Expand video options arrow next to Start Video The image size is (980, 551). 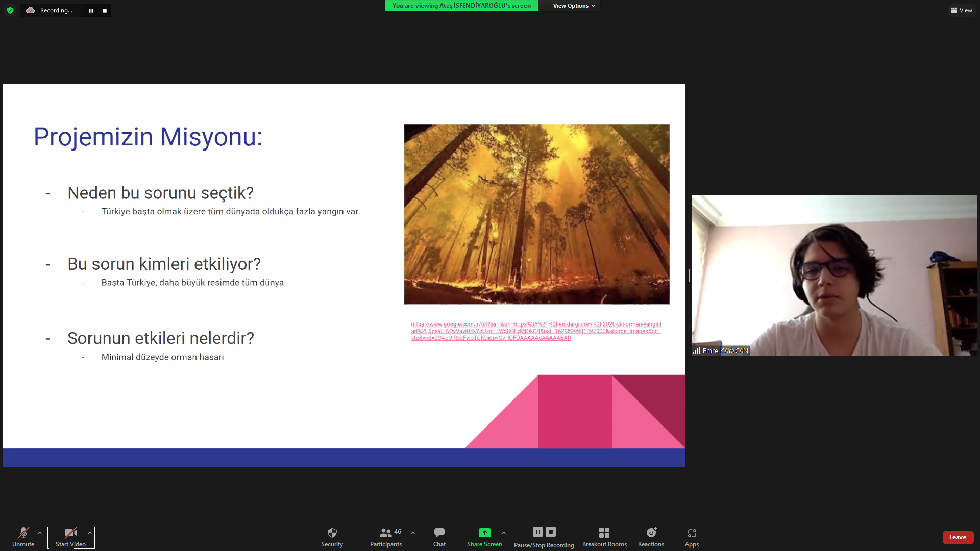[x=90, y=533]
